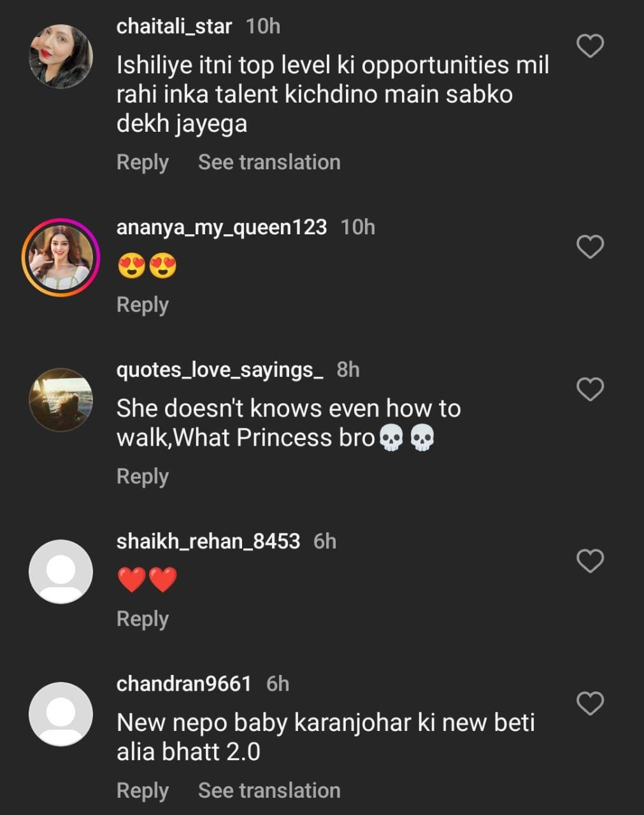Reply to the Princess bro comment
Viewport: 644px width, 815px height.
142,477
